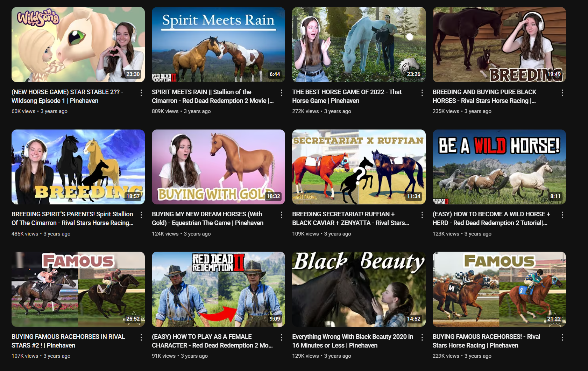The height and width of the screenshot is (371, 588).
Task: Open more options for Buying Famous Racehorses! Rival Stars video
Action: [x=562, y=337]
